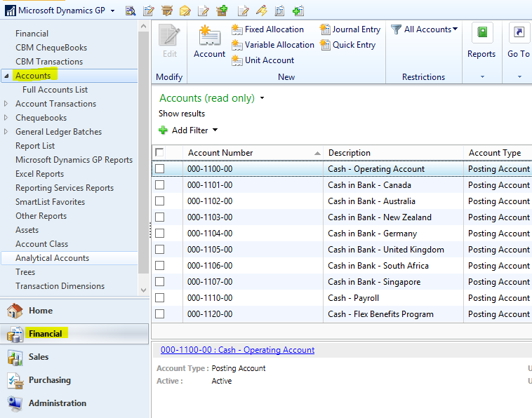
Task: Expand the Go To dropdown arrow
Action: pos(519,77)
